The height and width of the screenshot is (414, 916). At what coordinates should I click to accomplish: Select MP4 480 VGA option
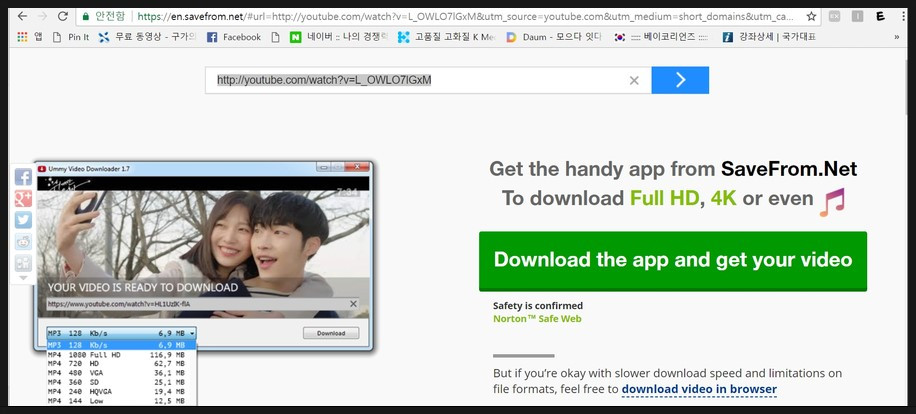(x=122, y=373)
